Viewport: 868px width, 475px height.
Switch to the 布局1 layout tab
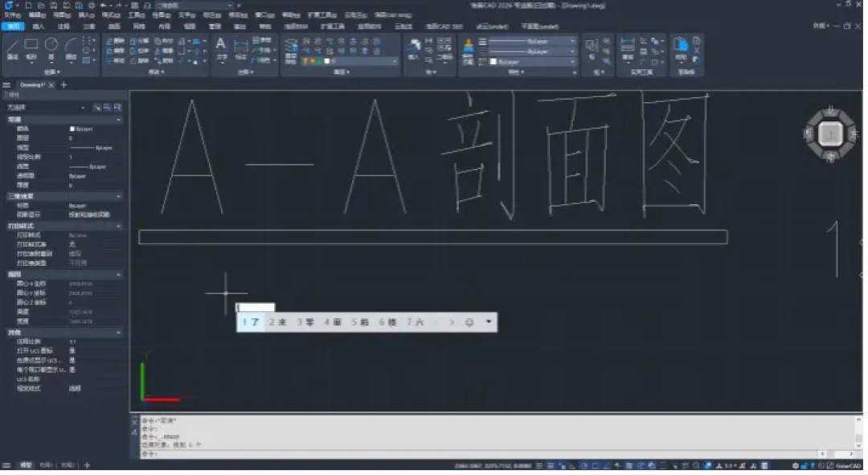tap(45, 465)
